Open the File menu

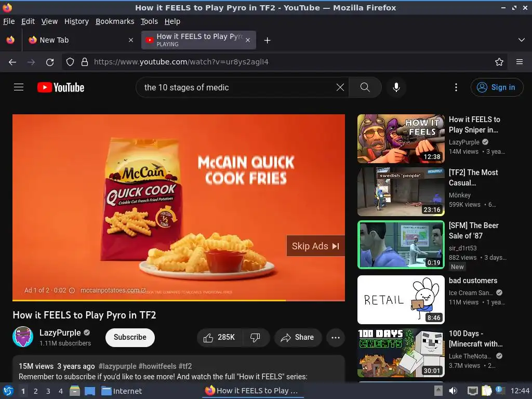[9, 21]
